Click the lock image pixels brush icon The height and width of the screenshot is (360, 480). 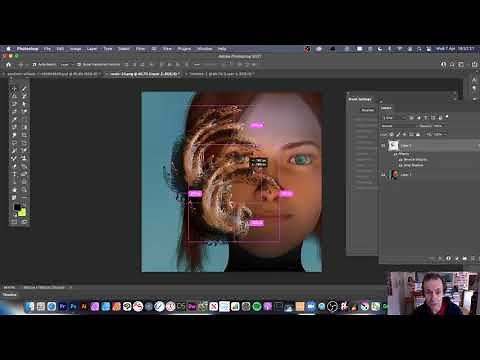(x=398, y=134)
